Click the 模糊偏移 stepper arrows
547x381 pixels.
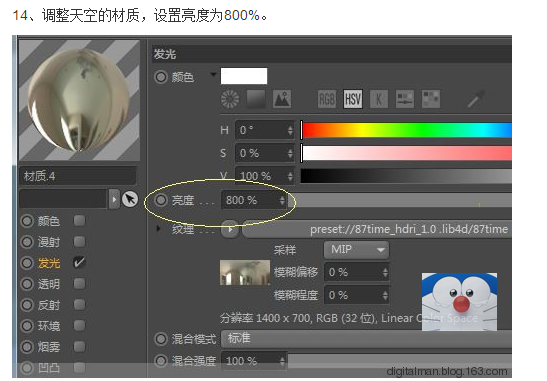click(x=385, y=272)
